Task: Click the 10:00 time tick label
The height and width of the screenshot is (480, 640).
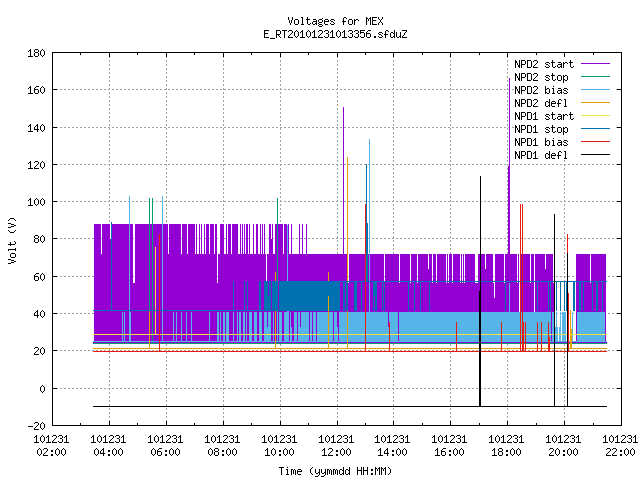Action: [279, 453]
